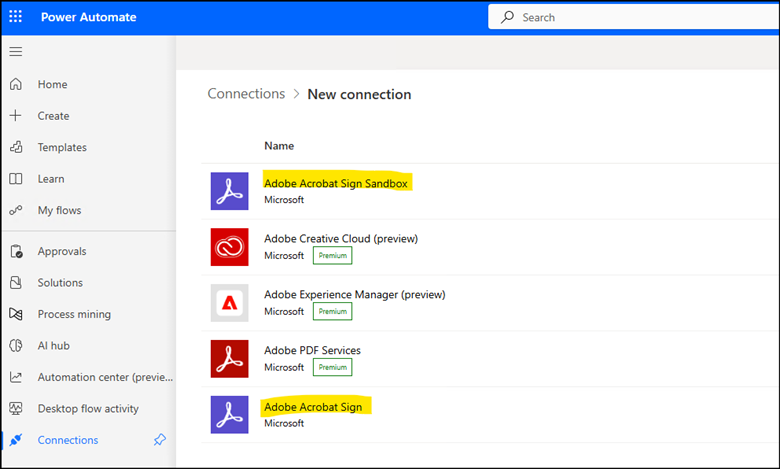The image size is (780, 469).
Task: Click the AI hub brain icon
Action: (x=16, y=345)
